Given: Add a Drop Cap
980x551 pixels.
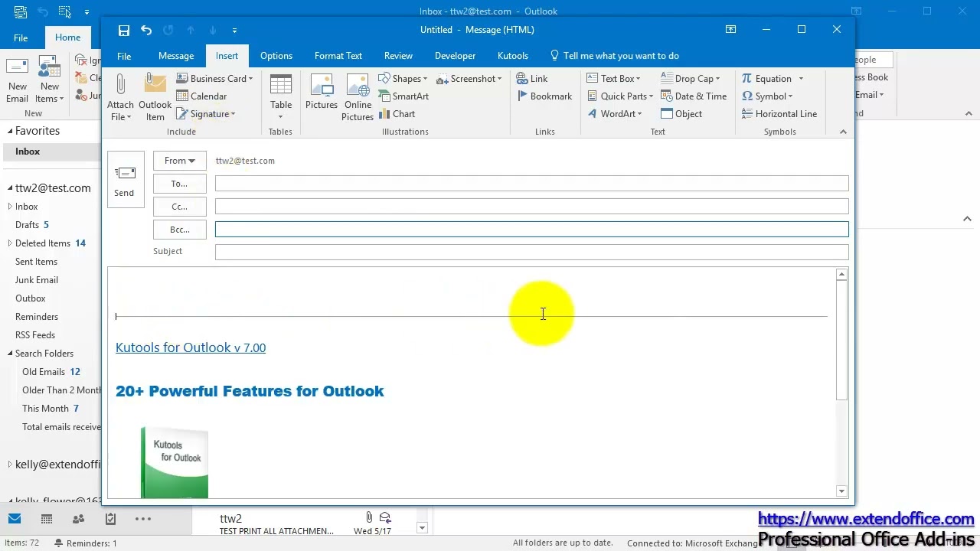Looking at the screenshot, I should pos(690,78).
